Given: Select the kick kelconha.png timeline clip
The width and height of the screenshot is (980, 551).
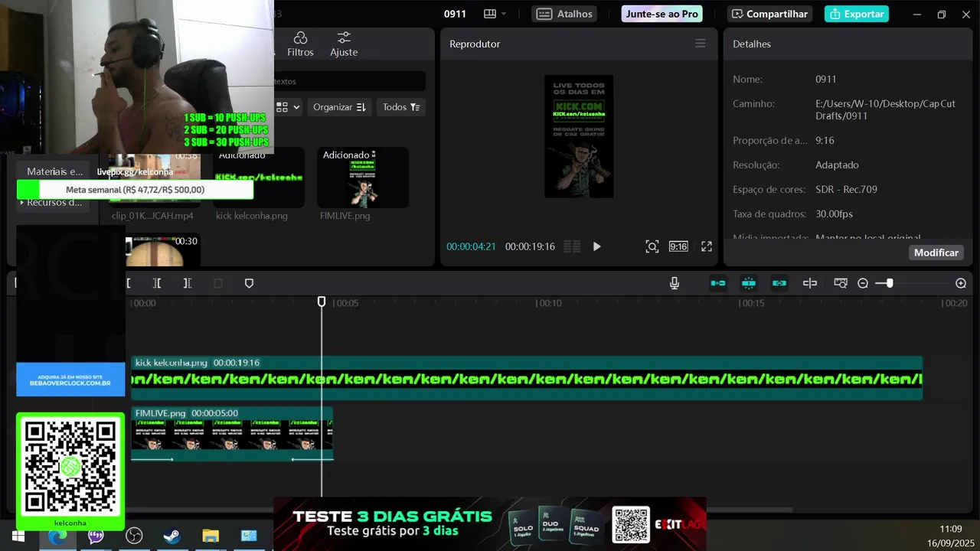Looking at the screenshot, I should click(x=527, y=378).
